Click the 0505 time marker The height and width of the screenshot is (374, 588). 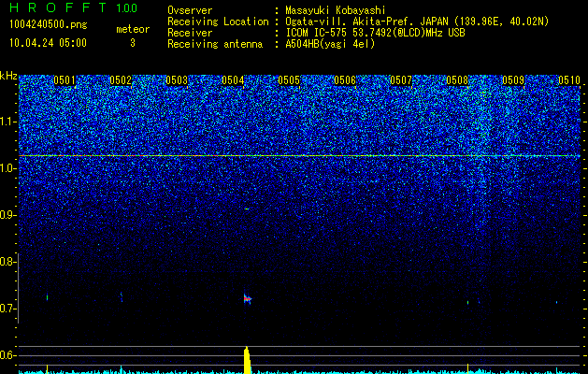[289, 80]
